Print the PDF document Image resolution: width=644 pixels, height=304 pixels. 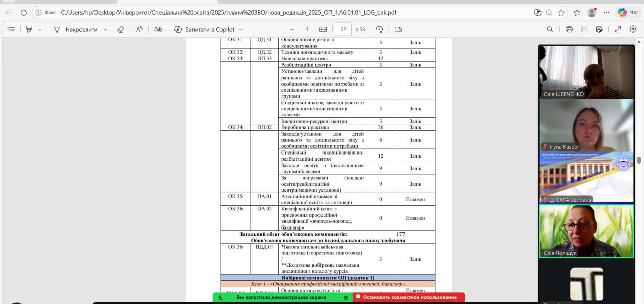[569, 29]
